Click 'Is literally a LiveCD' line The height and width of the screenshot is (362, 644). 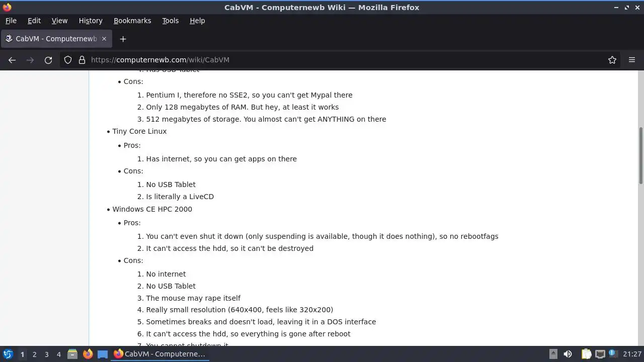180,197
